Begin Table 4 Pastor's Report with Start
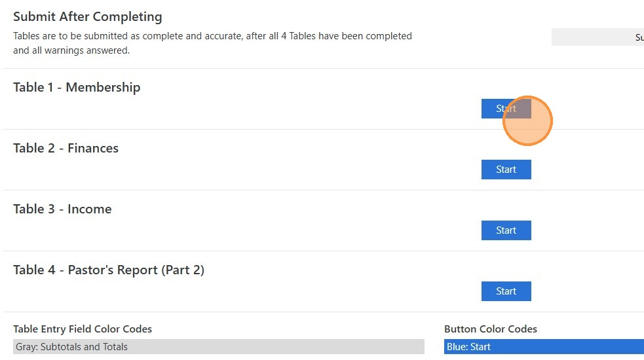This screenshot has height=360, width=644. point(506,291)
